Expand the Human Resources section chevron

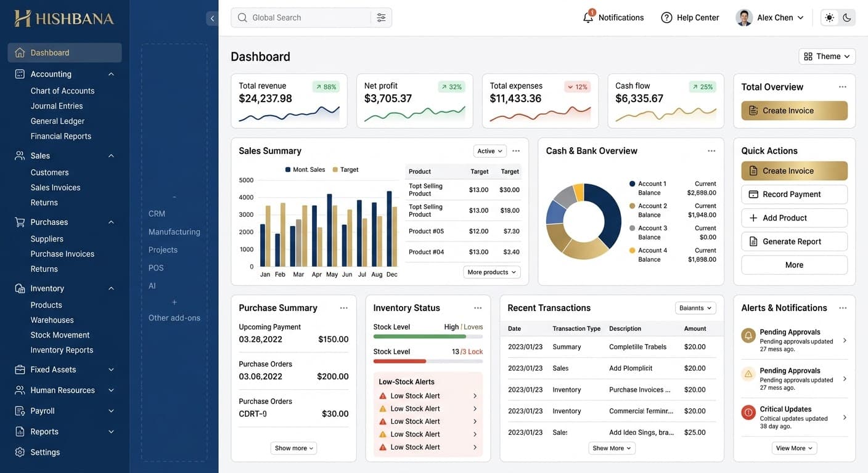pyautogui.click(x=111, y=390)
